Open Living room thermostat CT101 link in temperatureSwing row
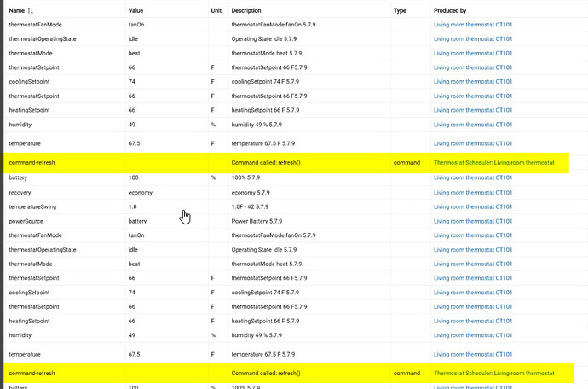This screenshot has width=588, height=389. tap(473, 207)
